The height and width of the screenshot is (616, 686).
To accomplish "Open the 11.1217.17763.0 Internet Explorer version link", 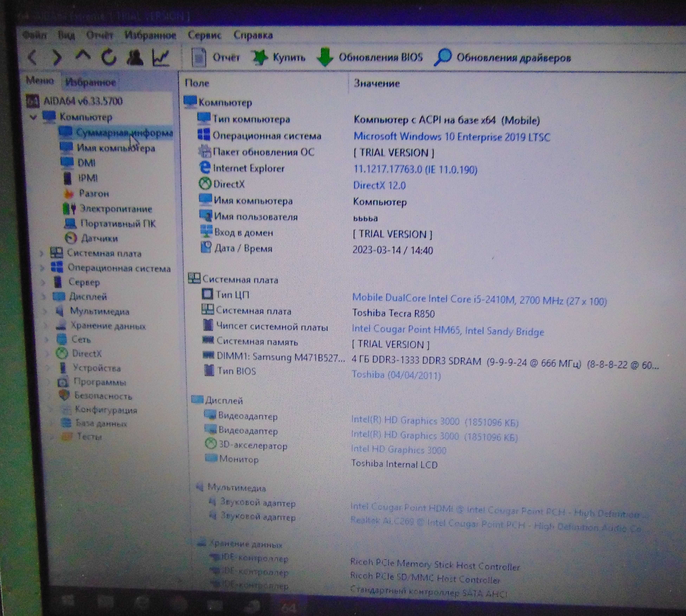I will [415, 169].
